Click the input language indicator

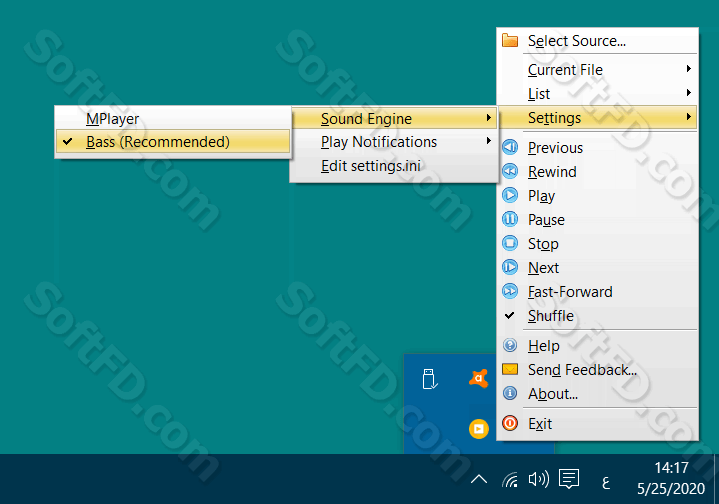pos(606,482)
